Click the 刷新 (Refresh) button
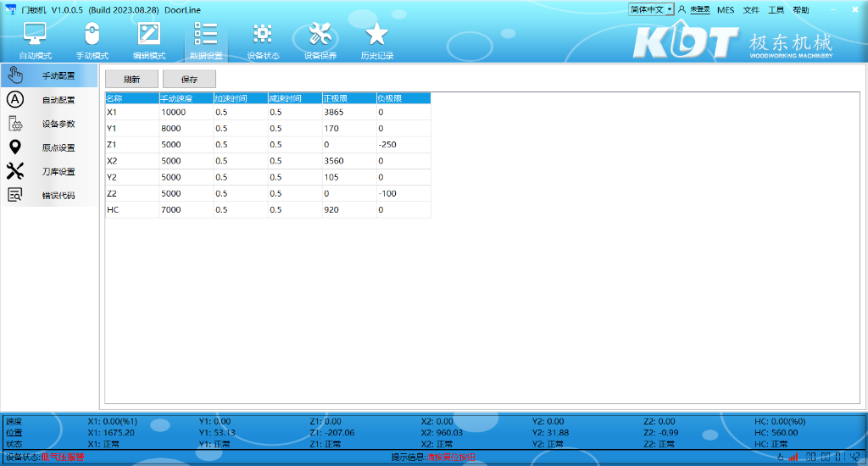868x466 pixels. (x=131, y=79)
